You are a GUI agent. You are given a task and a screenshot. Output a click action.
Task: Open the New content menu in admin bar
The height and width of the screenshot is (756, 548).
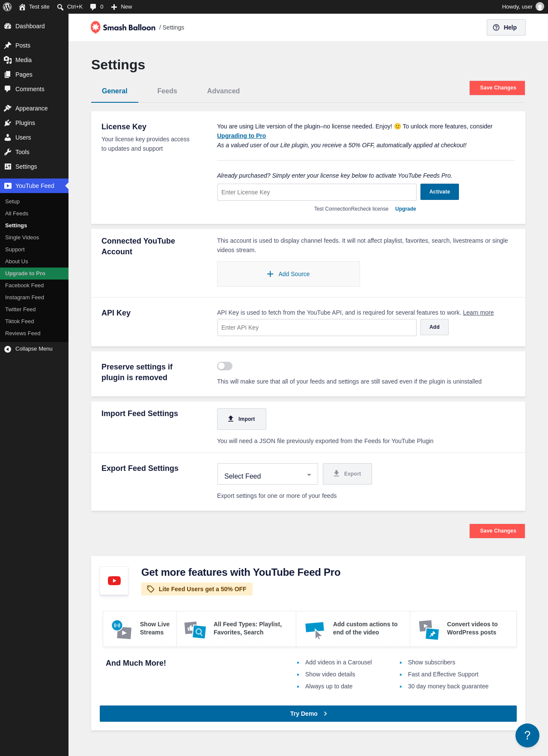tap(122, 7)
